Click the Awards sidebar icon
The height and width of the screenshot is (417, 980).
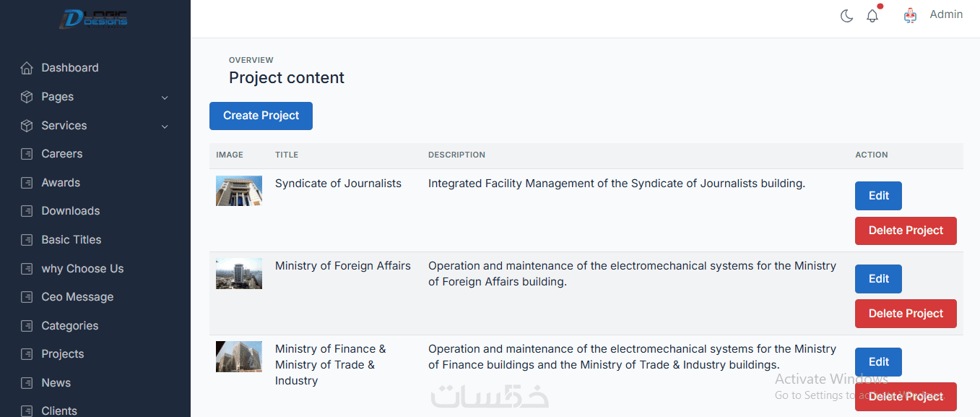[27, 183]
